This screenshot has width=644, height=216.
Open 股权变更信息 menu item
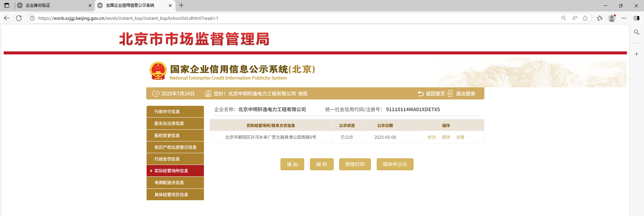pos(175,135)
